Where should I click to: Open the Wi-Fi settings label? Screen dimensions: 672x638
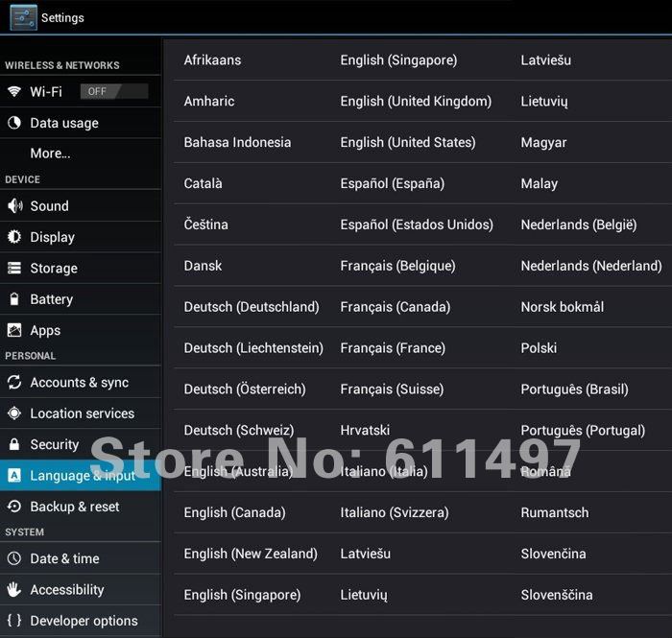[x=46, y=92]
